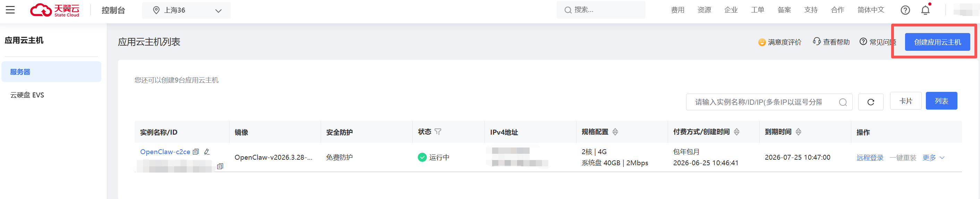
Task: Click the help question mark icon
Action: 905,10
